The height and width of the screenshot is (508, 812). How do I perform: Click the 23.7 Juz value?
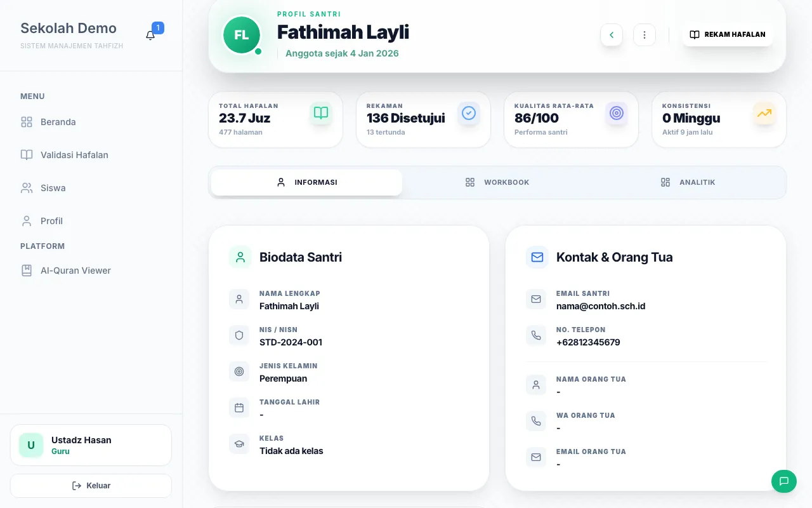[245, 118]
